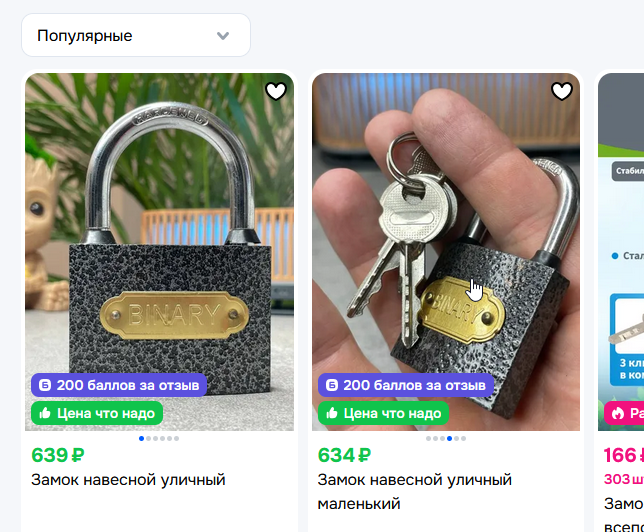This screenshot has height=532, width=644.
Task: Add the 634 ₽ small padlock to favorites
Action: coord(562,91)
